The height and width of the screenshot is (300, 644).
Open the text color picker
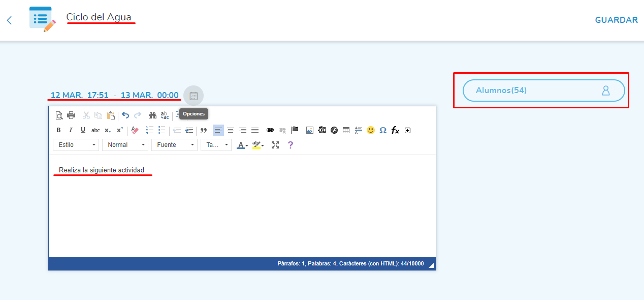[x=242, y=145]
